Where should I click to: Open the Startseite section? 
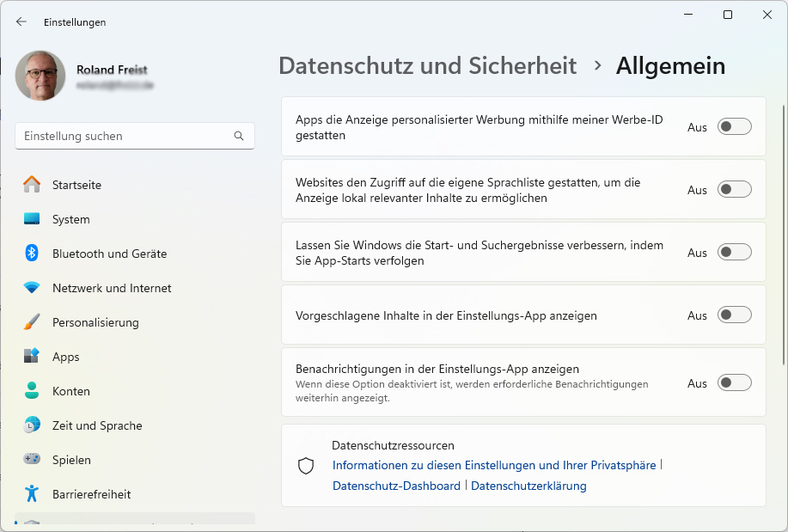pyautogui.click(x=76, y=185)
